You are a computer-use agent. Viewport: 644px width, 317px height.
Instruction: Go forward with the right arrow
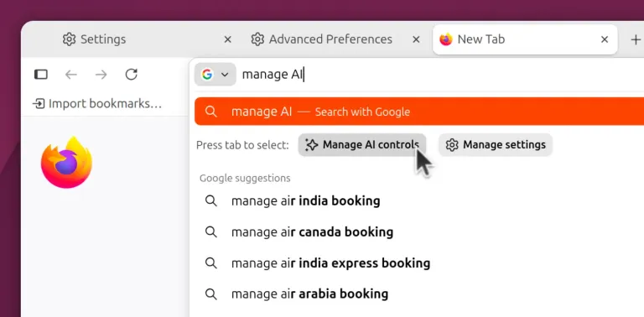tap(101, 75)
